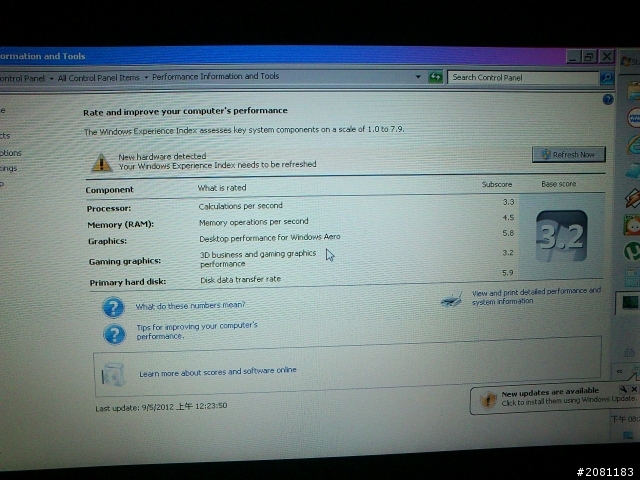Viewport: 640px width, 480px height.
Task: Open the uTorrent desktop icon
Action: (x=632, y=251)
